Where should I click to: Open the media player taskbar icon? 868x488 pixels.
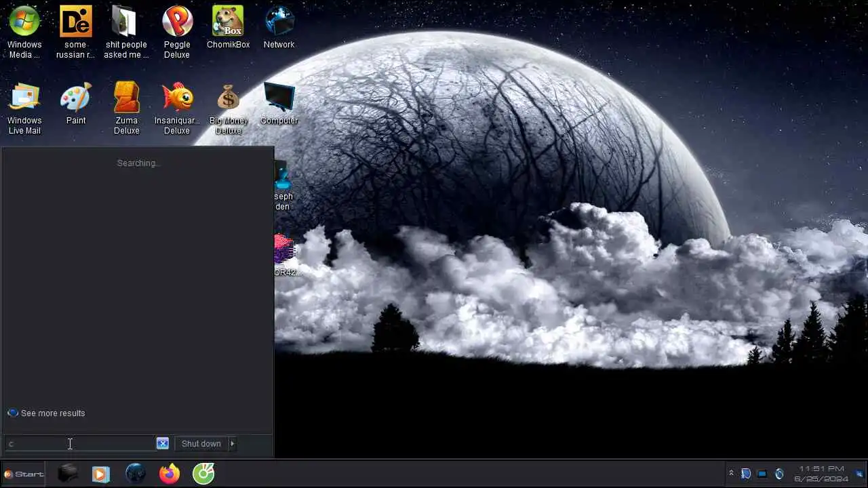101,474
